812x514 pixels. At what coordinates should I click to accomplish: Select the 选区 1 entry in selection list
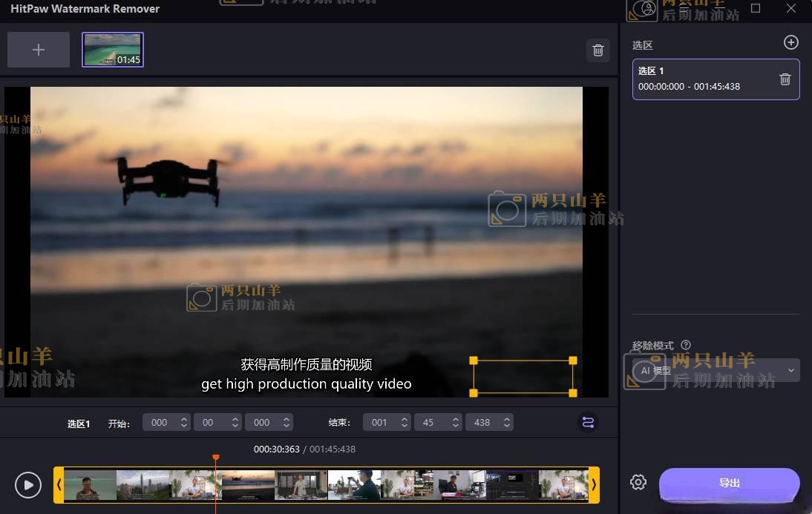tap(705, 79)
